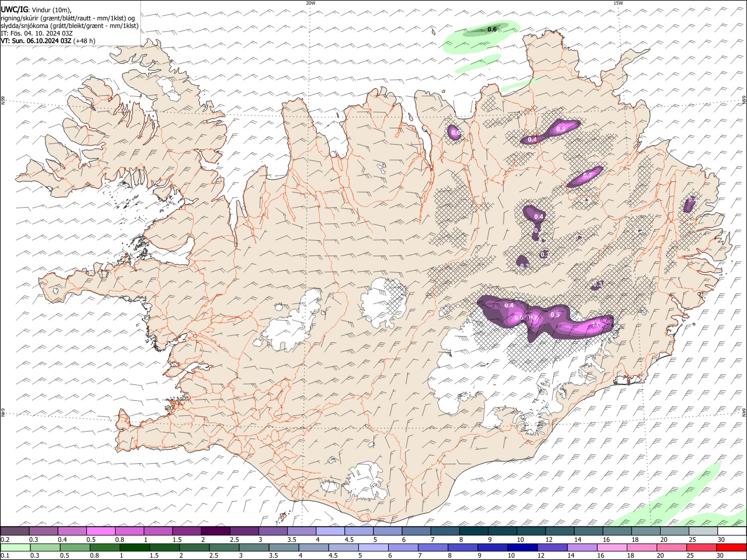Pick the upper scale swatch starting at 0.4
The height and width of the screenshot is (560, 747).
[x=72, y=531]
